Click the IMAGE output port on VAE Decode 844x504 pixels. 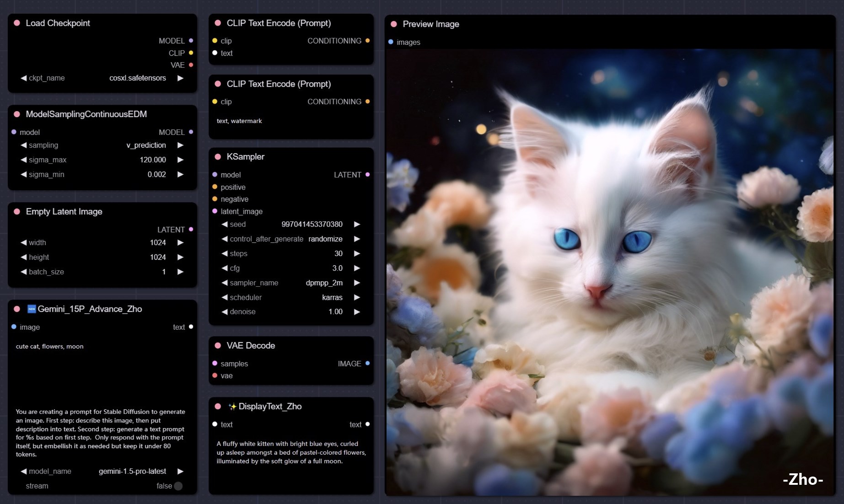(367, 364)
